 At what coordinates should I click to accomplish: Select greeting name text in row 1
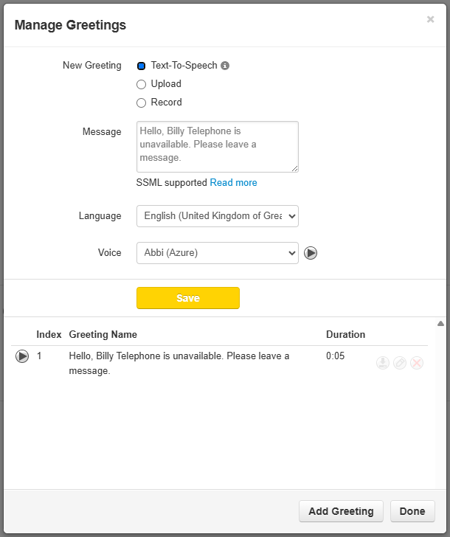[x=179, y=363]
